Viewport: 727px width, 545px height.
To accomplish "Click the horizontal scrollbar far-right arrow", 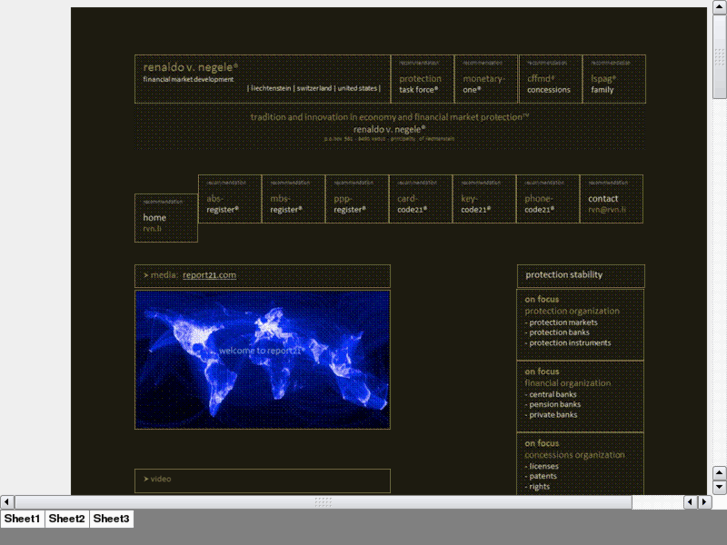I will pyautogui.click(x=705, y=502).
